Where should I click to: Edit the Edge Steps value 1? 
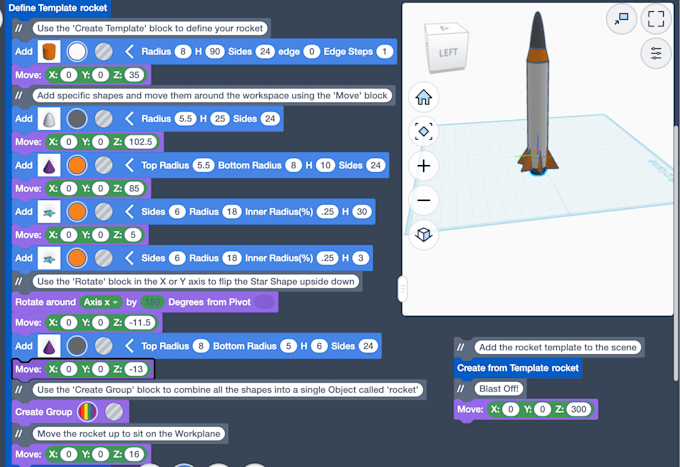(x=384, y=52)
